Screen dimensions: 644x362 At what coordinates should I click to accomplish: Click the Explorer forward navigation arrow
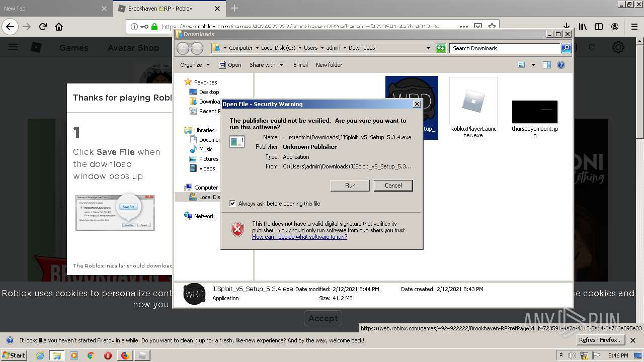[x=197, y=48]
